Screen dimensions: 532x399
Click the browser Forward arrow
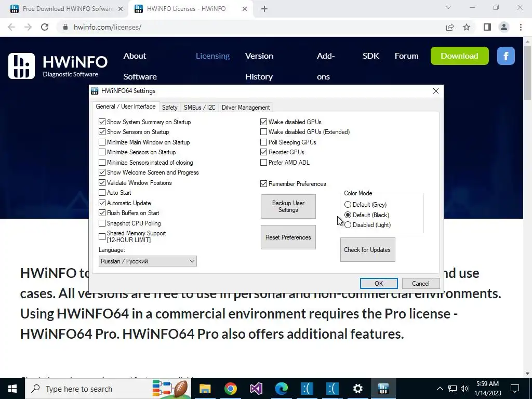[x=28, y=27]
